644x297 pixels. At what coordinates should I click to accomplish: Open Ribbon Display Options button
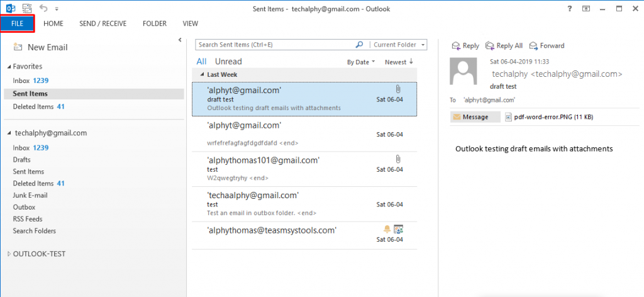click(587, 8)
